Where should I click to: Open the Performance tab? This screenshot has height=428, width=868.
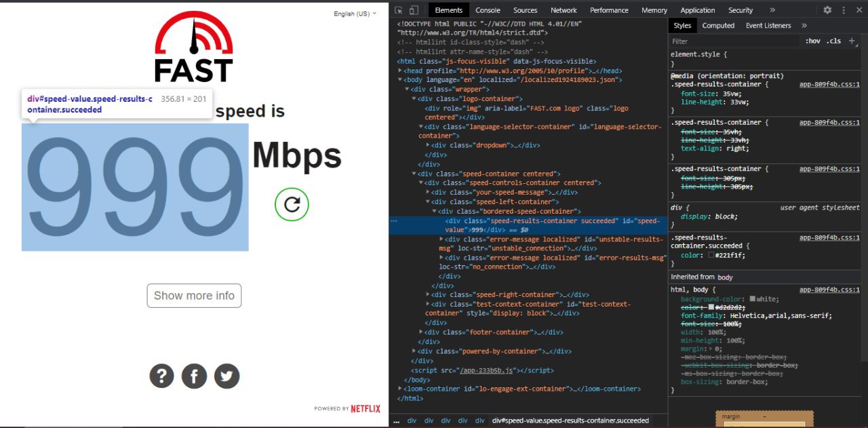(x=609, y=10)
